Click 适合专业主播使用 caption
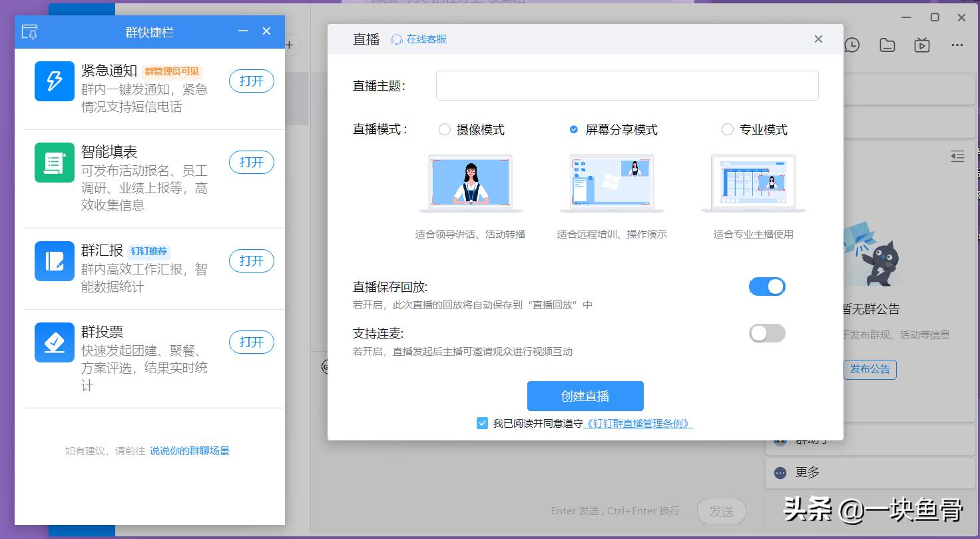Viewport: 980px width, 539px height. pos(754,234)
